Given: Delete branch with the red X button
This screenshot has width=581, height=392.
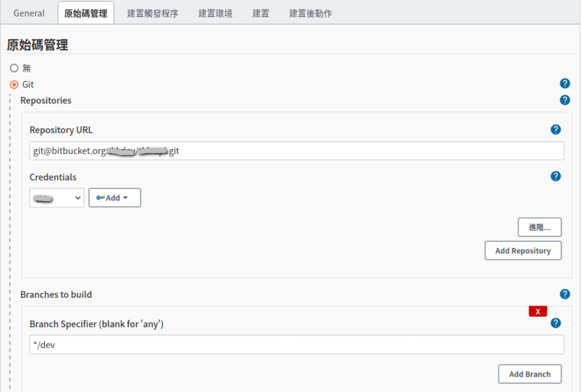Looking at the screenshot, I should tap(538, 311).
